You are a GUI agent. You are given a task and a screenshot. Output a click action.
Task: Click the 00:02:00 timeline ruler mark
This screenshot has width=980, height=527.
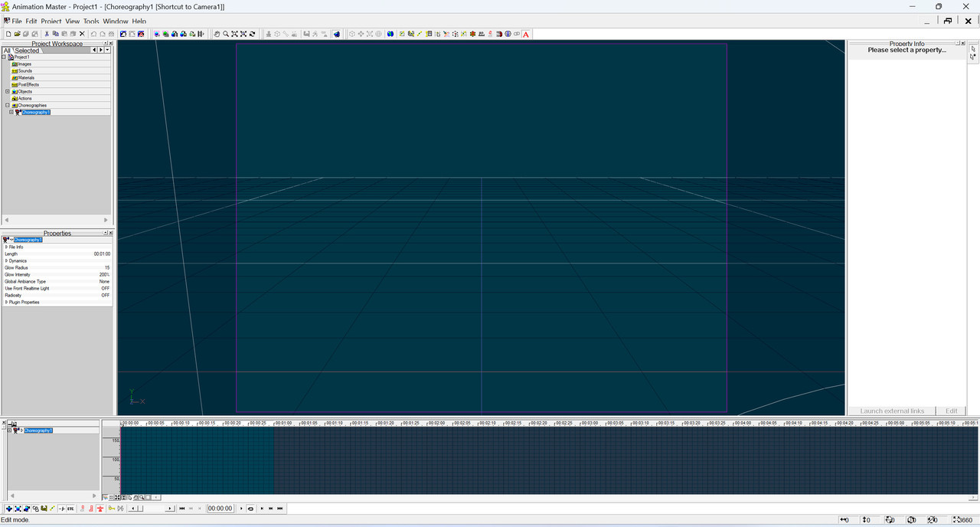coord(436,422)
